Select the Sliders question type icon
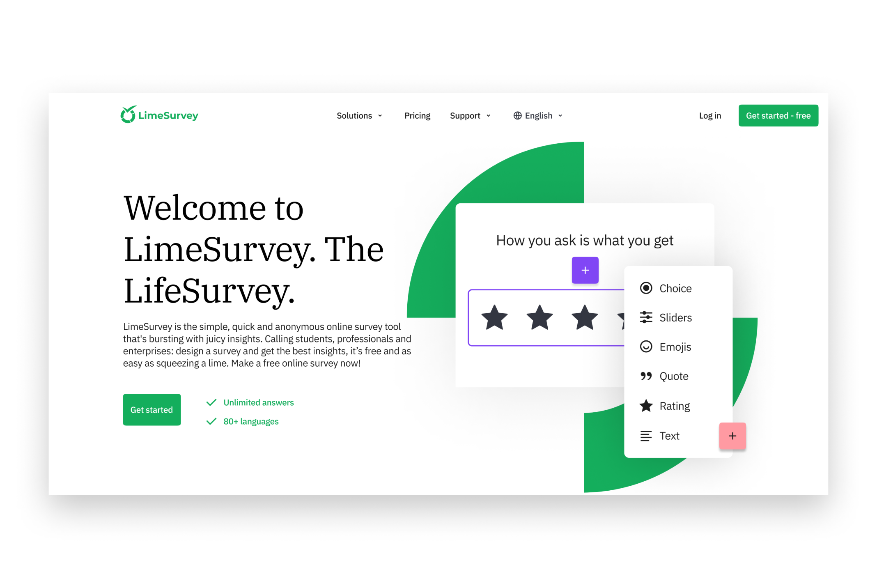This screenshot has height=588, width=877. click(645, 317)
